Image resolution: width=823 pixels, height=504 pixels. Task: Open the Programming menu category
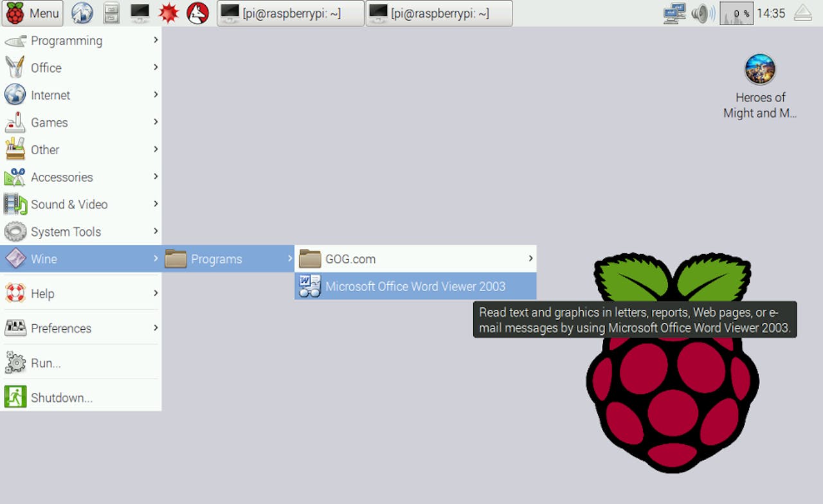point(81,40)
